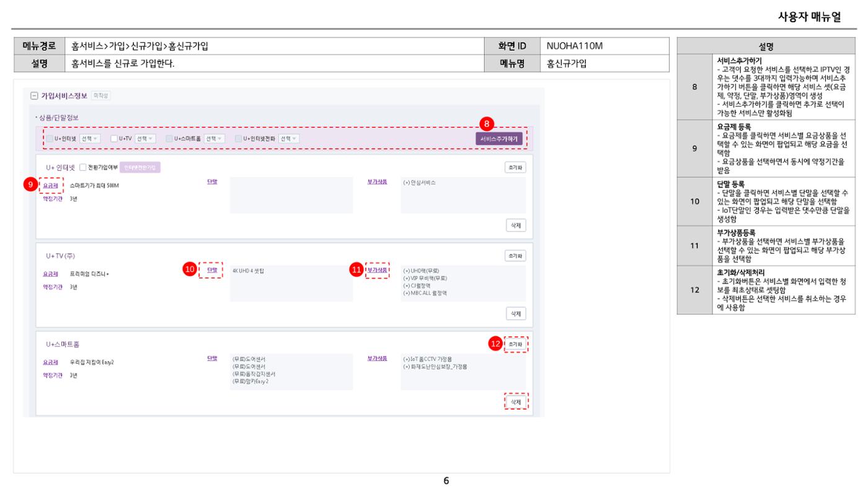Open the 단말 link in U+스마트홈
868x489 pixels.
pos(212,358)
